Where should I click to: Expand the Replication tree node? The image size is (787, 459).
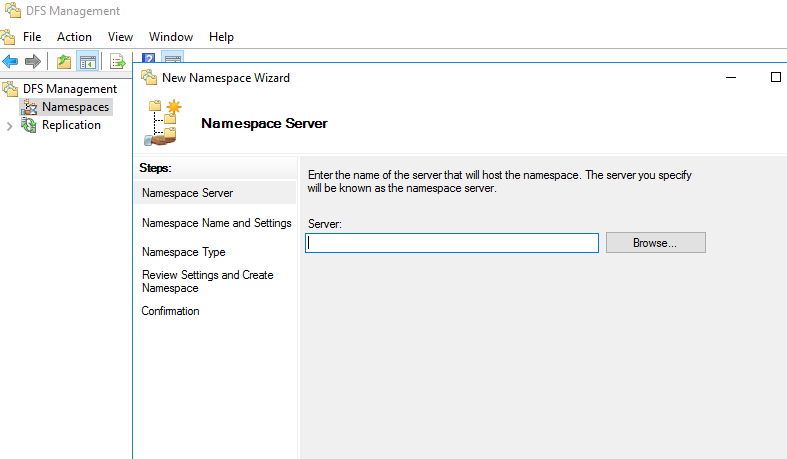(x=10, y=126)
